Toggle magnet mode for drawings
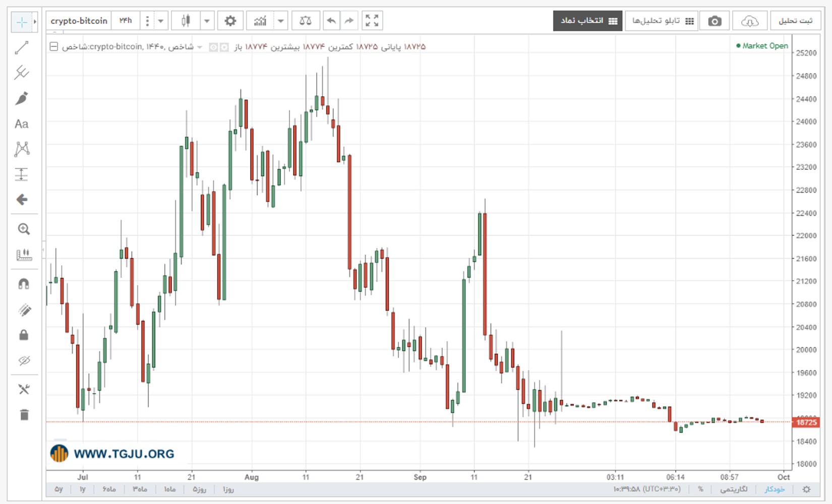Image resolution: width=832 pixels, height=504 pixels. pos(24,284)
